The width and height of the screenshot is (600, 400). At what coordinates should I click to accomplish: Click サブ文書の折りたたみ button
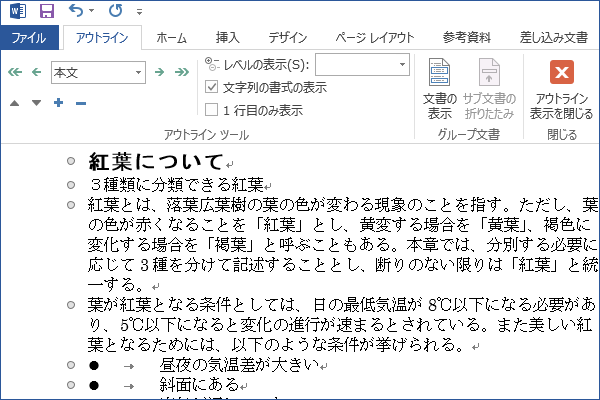[x=489, y=89]
